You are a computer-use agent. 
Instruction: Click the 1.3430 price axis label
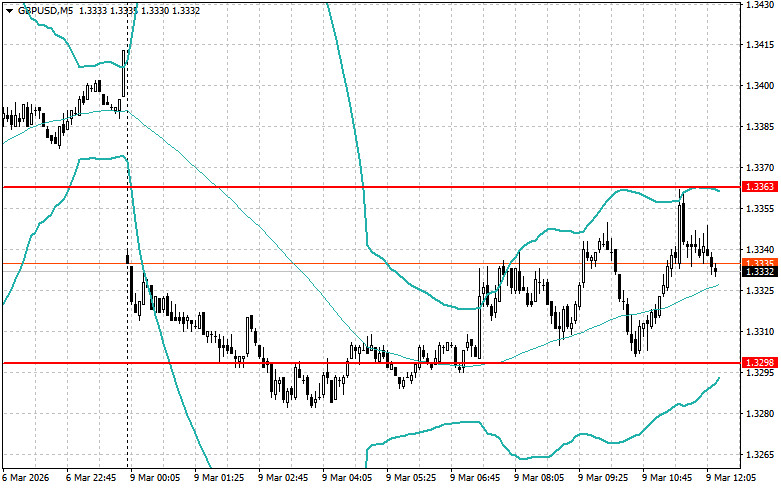[760, 4]
